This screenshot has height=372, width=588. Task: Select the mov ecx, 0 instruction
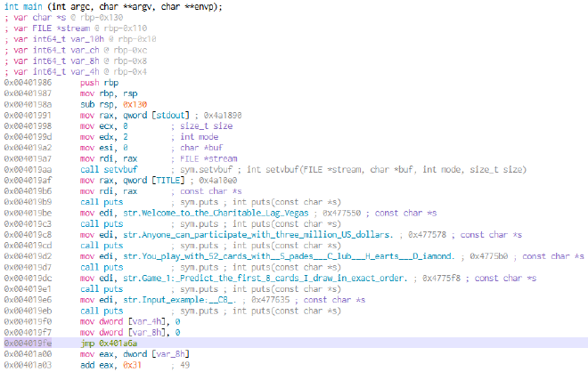tap(104, 125)
